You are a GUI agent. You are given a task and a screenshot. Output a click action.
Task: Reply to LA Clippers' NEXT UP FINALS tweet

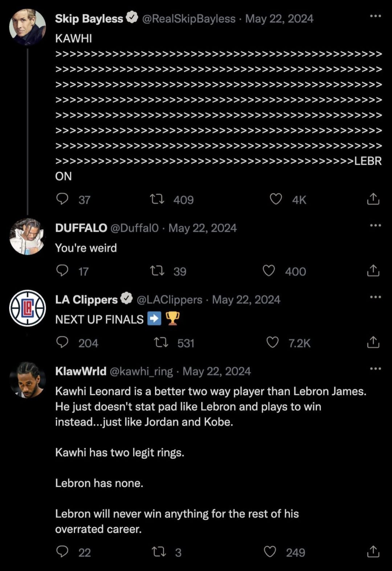coord(62,342)
